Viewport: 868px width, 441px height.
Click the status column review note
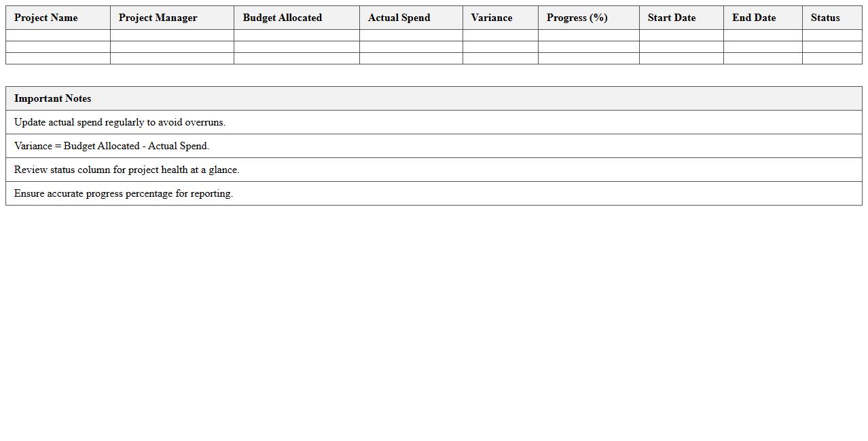click(x=433, y=170)
